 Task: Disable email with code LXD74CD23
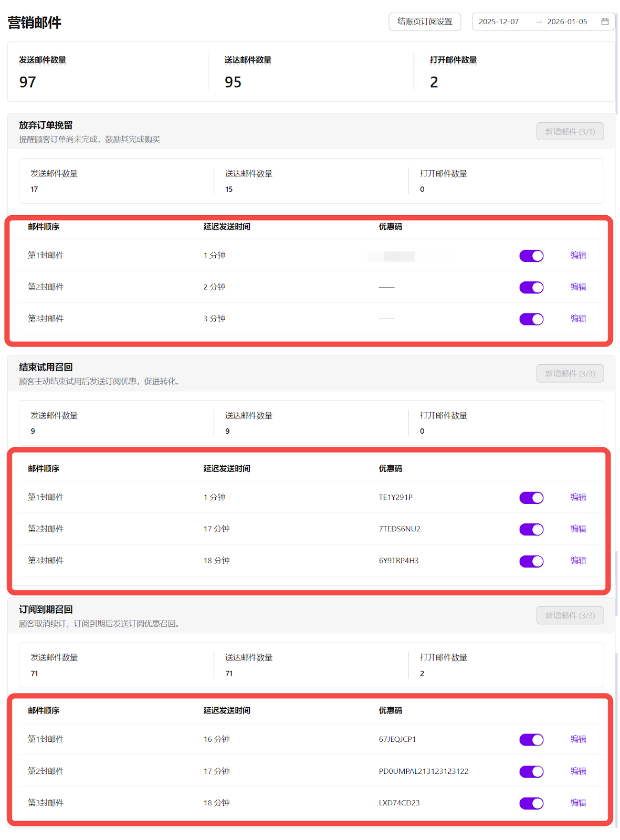click(531, 803)
